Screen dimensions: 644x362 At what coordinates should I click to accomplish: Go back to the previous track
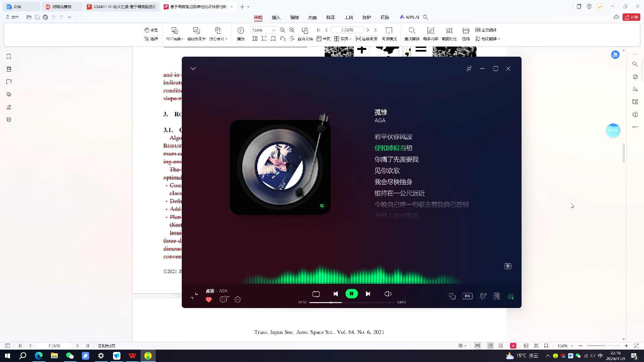[336, 294]
